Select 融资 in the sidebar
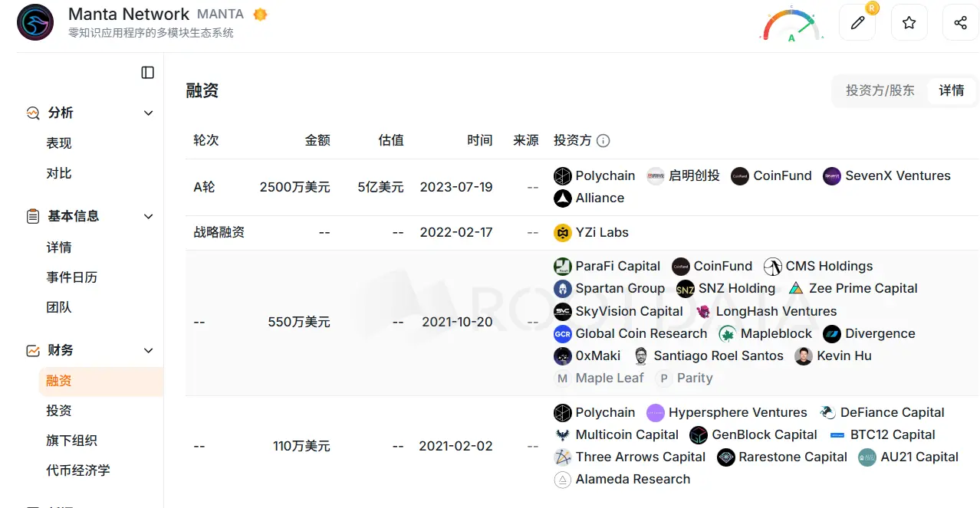This screenshot has height=508, width=980. coord(101,381)
